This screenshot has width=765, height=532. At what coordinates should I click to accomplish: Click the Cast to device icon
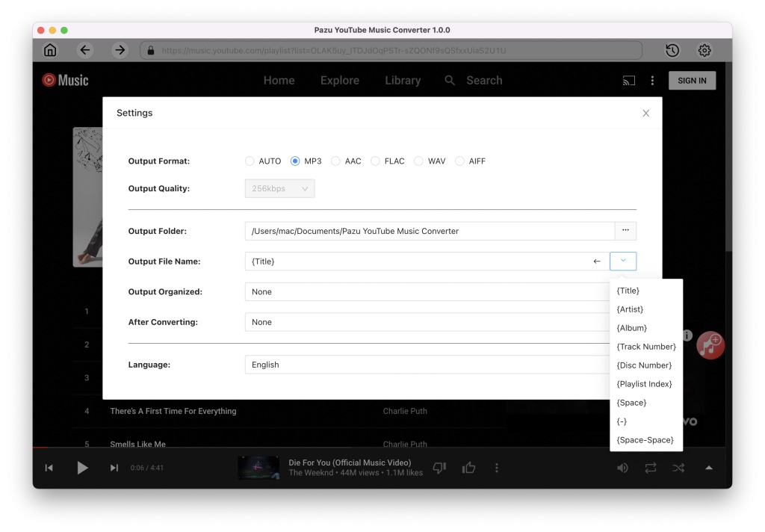(628, 80)
